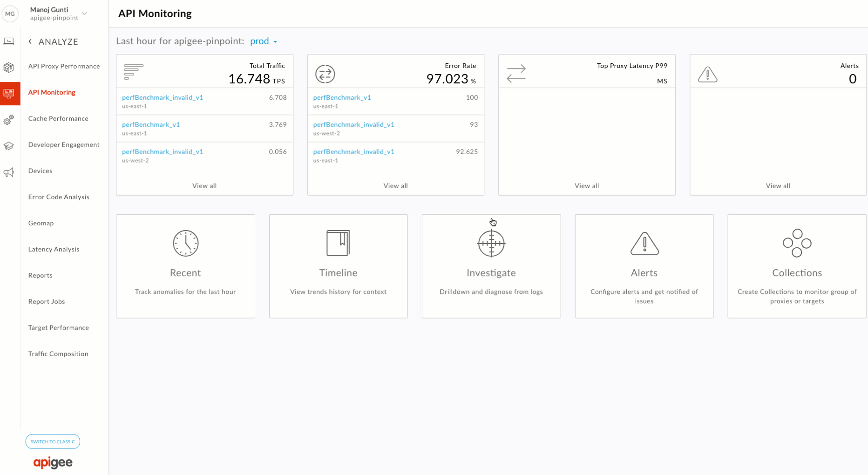Click the Alerts card warning triangle icon
This screenshot has height=475, width=868.
[x=707, y=75]
